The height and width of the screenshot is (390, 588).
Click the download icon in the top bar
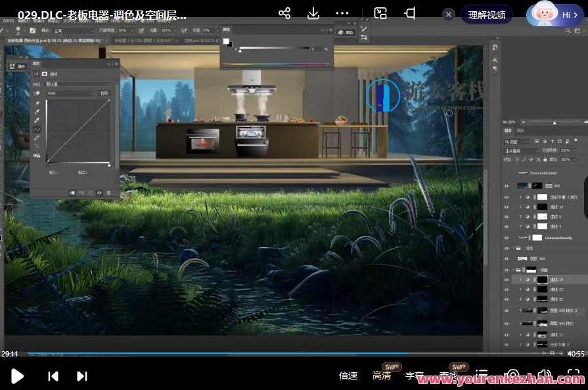click(x=313, y=14)
